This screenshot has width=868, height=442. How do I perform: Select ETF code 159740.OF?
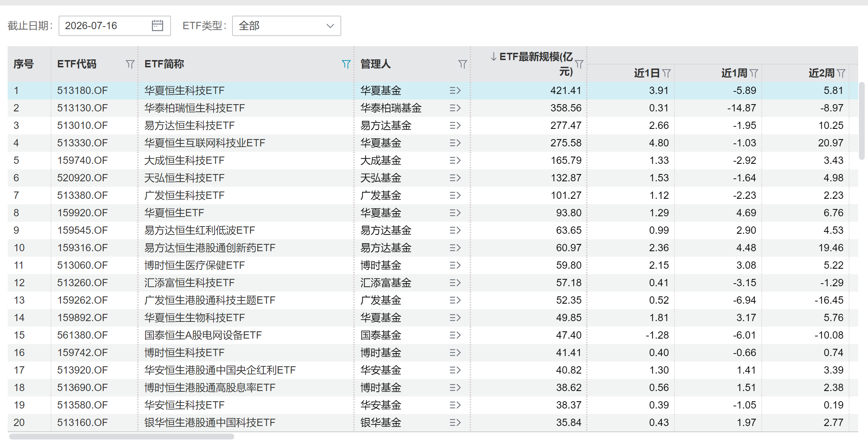click(x=83, y=160)
